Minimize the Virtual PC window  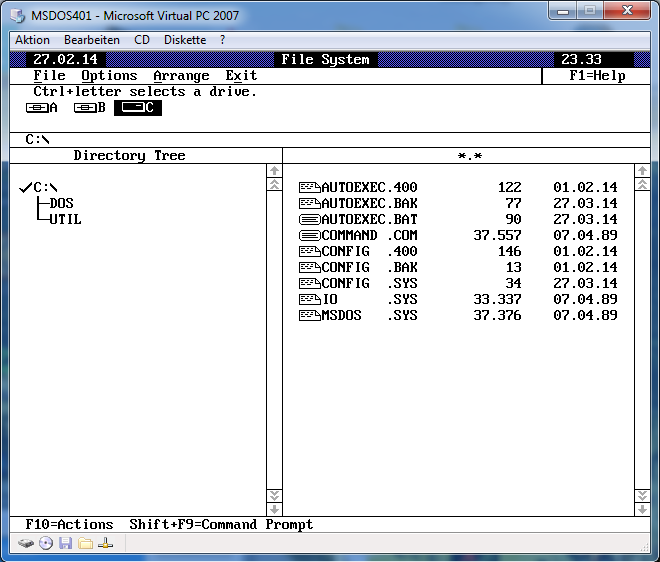(563, 11)
